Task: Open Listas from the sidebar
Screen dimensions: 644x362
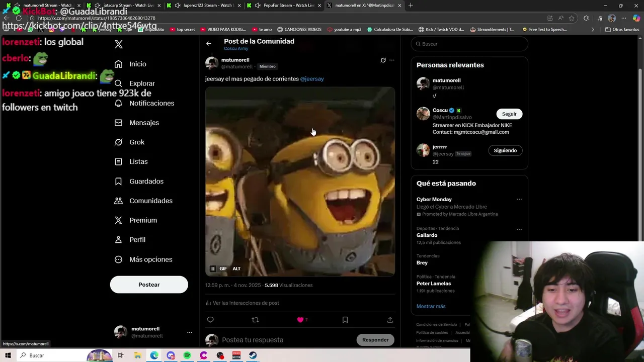Action: click(131, 161)
